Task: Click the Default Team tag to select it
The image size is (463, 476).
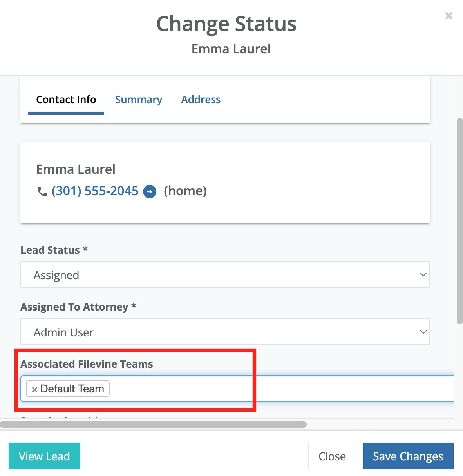Action: [x=72, y=389]
